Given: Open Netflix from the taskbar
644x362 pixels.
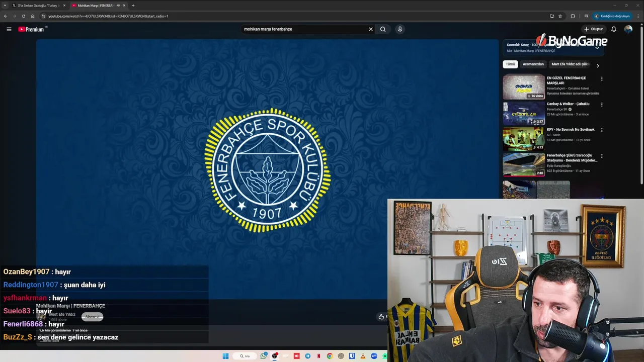Looking at the screenshot, I should 318,356.
